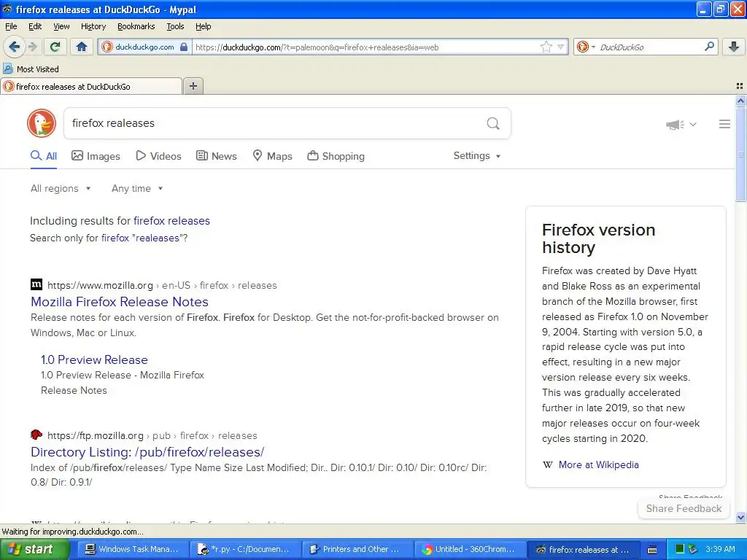Click the ftp.mozilla.org favicon

pos(36,435)
